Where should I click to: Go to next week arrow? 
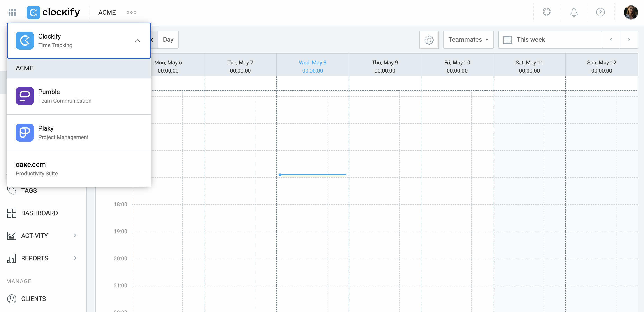pos(628,40)
